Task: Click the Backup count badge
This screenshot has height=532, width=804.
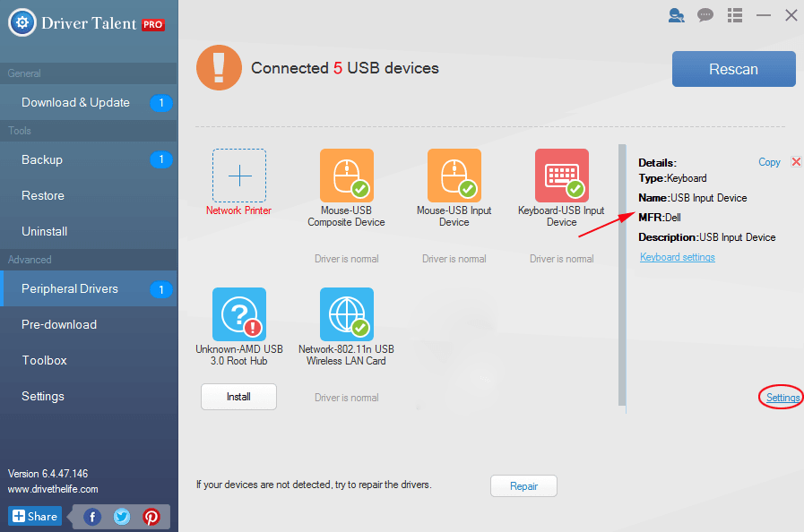Action: 161,159
